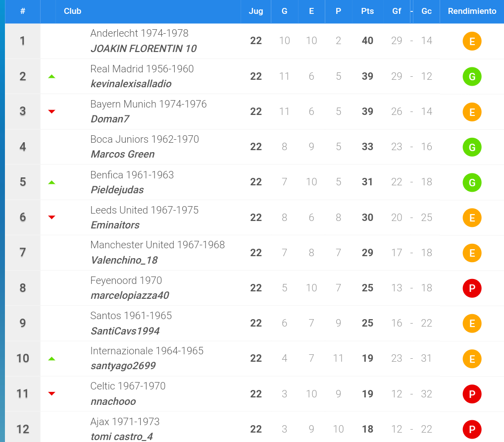Click the Santos 1961-1965 row points value
The width and height of the screenshot is (504, 442).
[367, 323]
